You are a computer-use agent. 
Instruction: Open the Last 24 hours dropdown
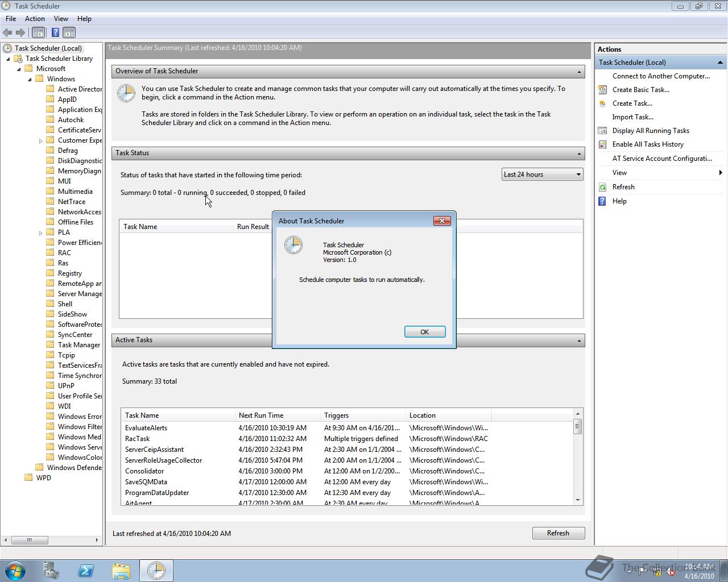(x=543, y=174)
